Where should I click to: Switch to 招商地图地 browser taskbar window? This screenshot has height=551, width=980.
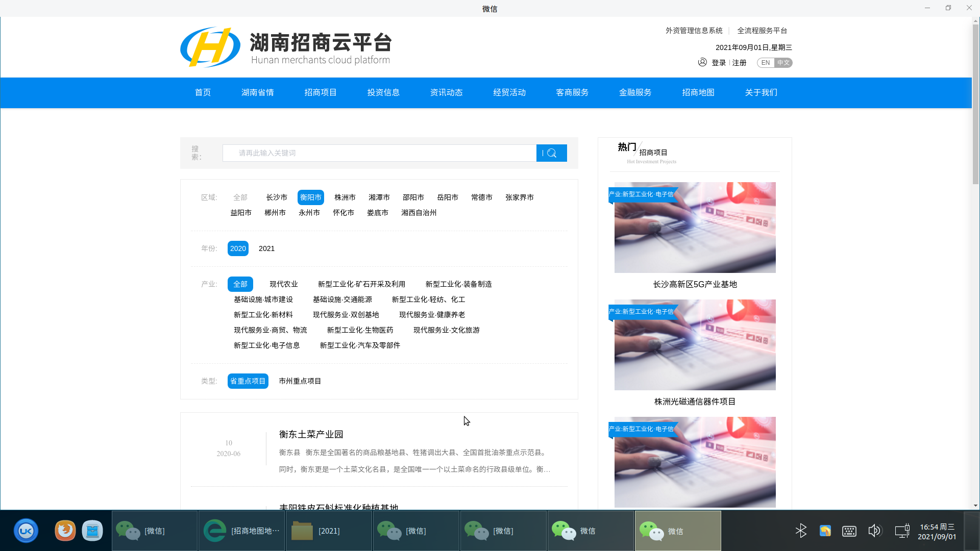click(241, 531)
